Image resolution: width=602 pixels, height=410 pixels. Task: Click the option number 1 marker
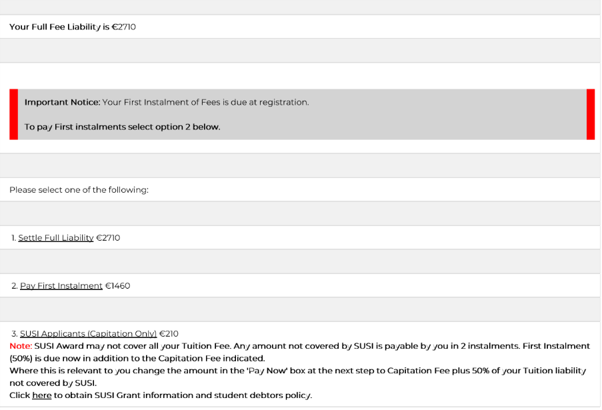coord(13,238)
